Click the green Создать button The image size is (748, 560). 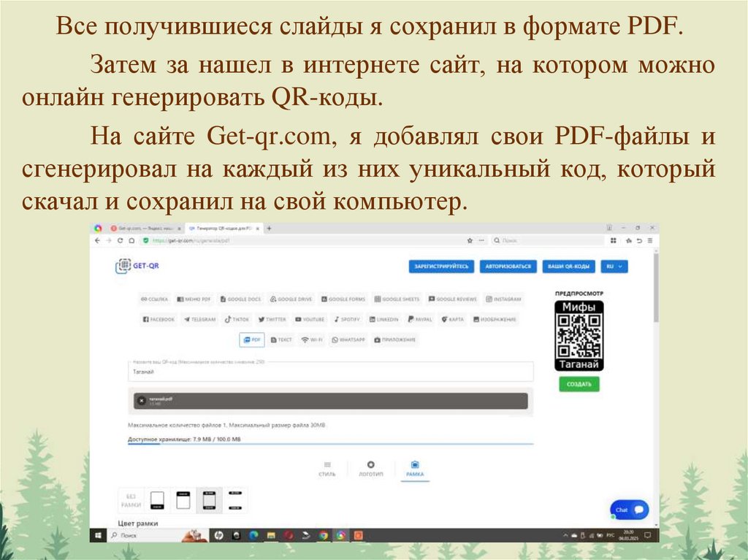[x=579, y=384]
